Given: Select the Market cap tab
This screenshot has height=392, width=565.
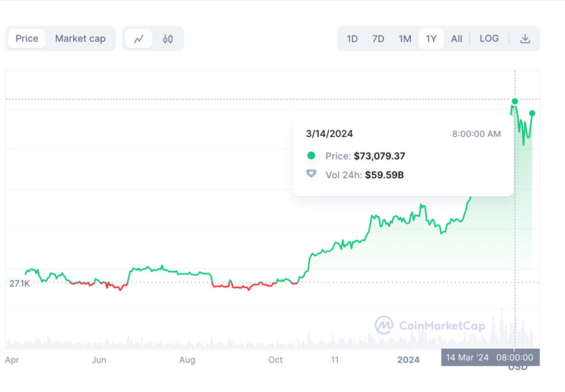Looking at the screenshot, I should click(x=80, y=38).
